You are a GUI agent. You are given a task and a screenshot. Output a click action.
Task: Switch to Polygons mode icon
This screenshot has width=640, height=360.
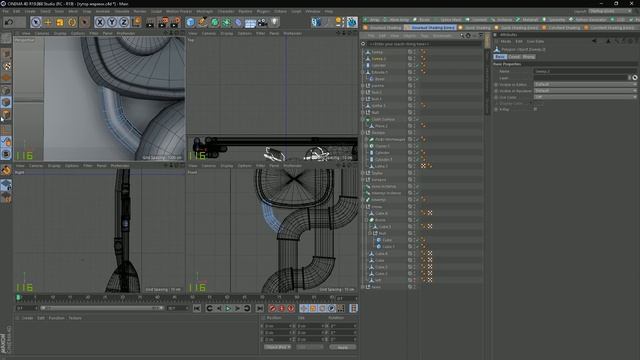click(x=6, y=115)
